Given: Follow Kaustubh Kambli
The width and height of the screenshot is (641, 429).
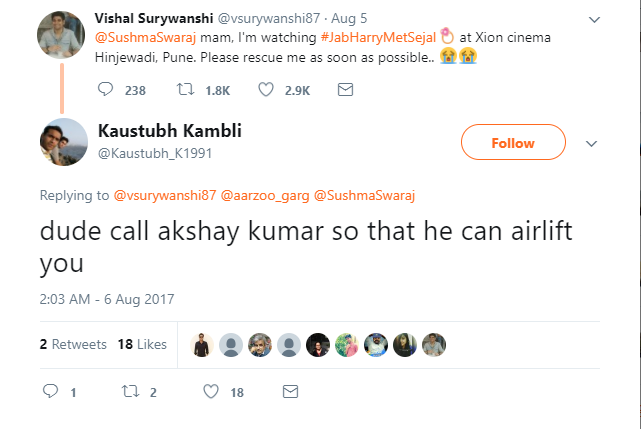Looking at the screenshot, I should 512,143.
